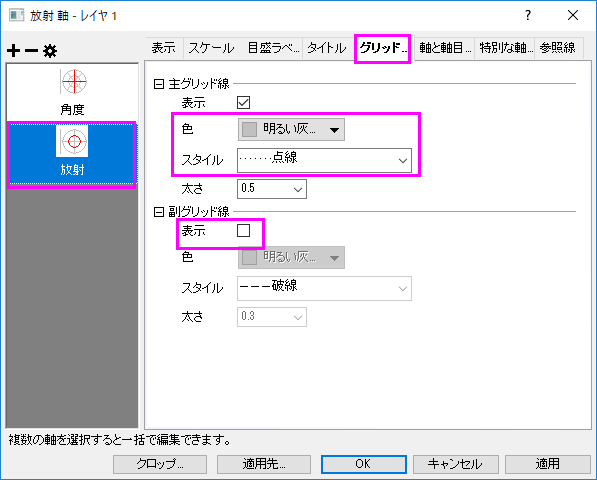Screen dimensions: 597x480
Task: Collapse the 主グリッド線 section
Action: tap(158, 84)
